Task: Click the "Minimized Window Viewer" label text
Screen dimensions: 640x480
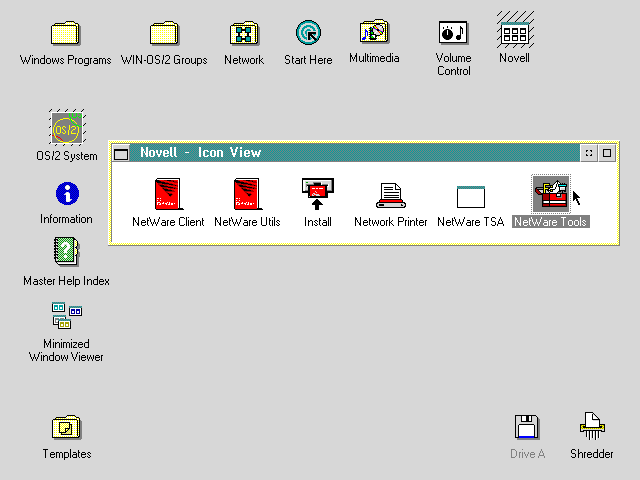Action: tap(66, 350)
